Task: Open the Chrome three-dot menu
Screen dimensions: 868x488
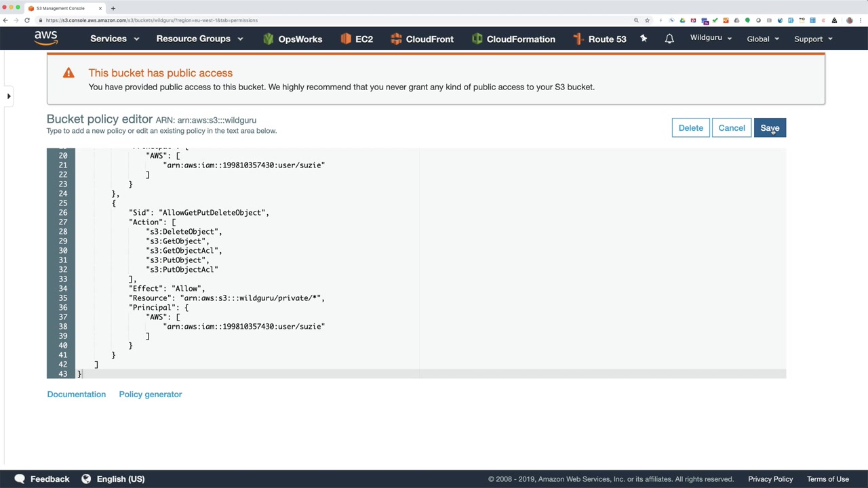Action: pos(861,20)
